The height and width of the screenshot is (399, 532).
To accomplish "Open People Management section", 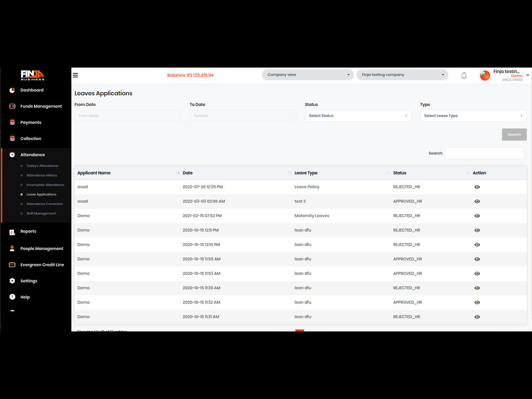I will (x=41, y=248).
